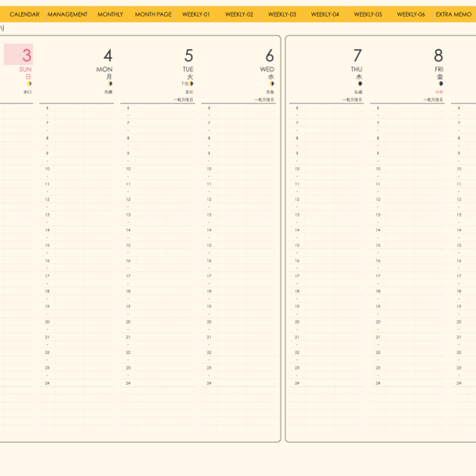Click the 12 o'clock row in Tuesday column
Screen dimensions: 476x476
tap(158, 199)
